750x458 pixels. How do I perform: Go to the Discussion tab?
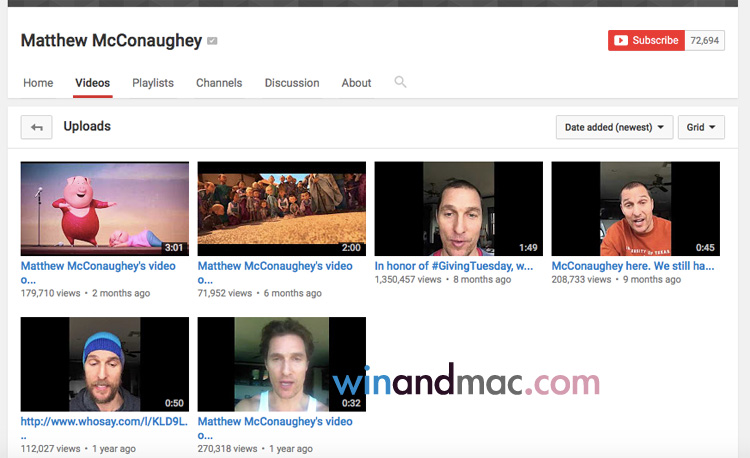[x=292, y=83]
